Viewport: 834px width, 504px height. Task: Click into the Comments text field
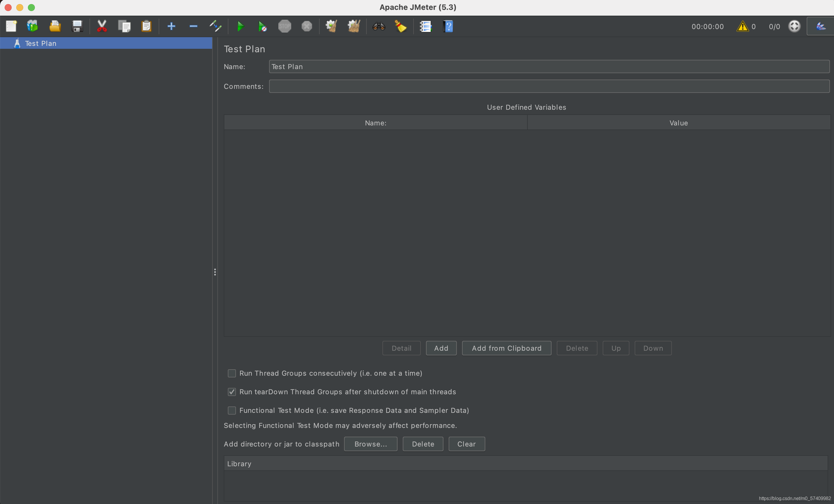point(549,86)
